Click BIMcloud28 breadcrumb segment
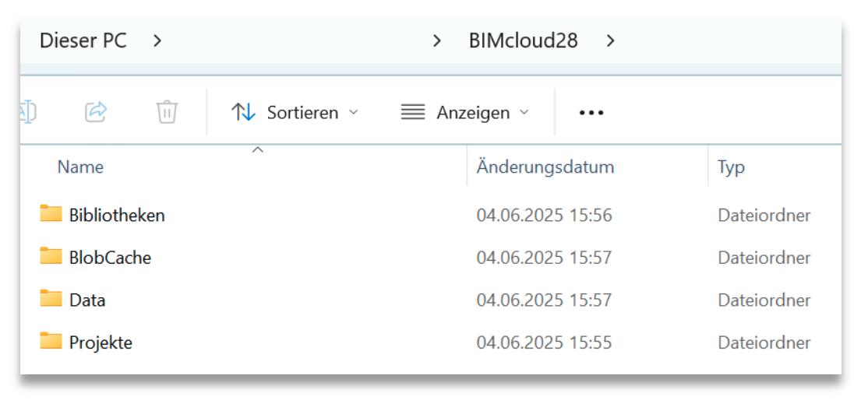The height and width of the screenshot is (400, 868). coord(523,40)
